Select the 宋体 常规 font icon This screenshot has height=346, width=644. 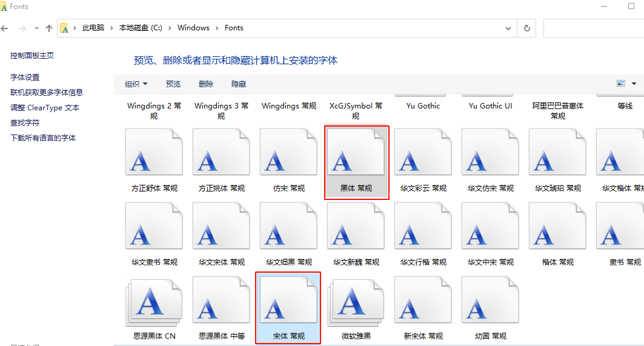289,300
